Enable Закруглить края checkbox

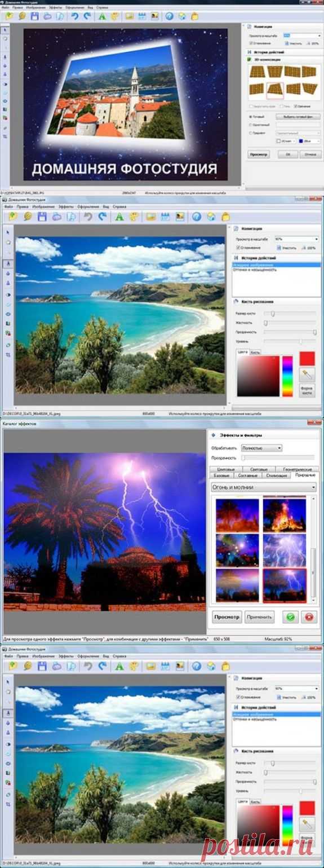coord(251,105)
